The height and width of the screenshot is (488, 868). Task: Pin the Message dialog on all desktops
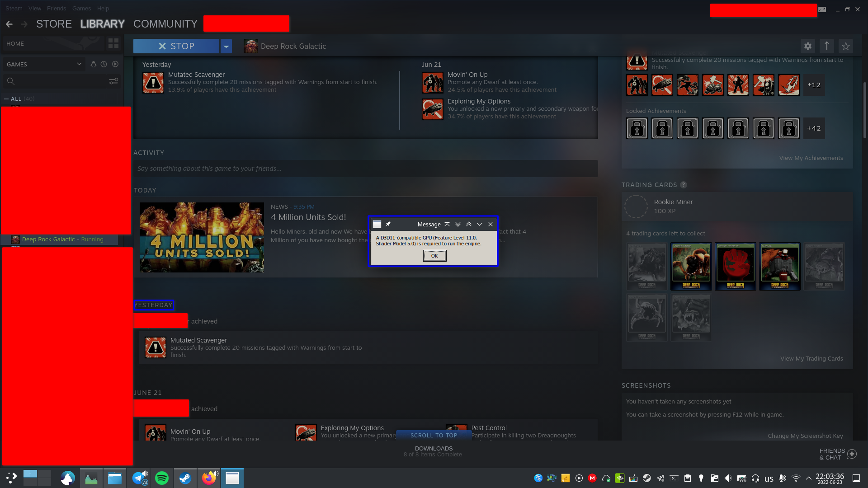coord(388,224)
